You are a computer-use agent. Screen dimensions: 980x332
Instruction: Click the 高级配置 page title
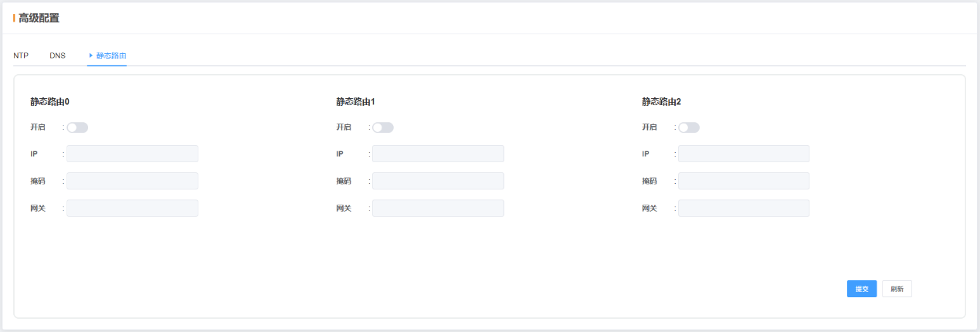pos(39,18)
